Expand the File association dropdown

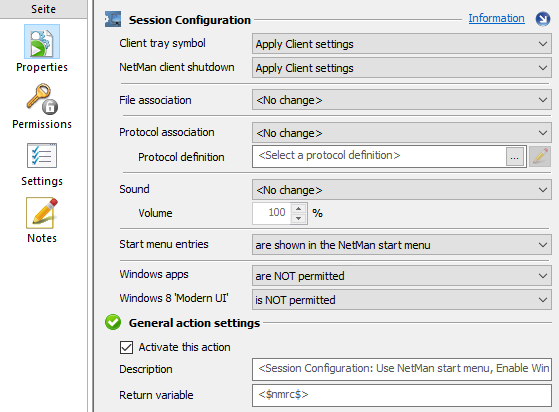402,100
